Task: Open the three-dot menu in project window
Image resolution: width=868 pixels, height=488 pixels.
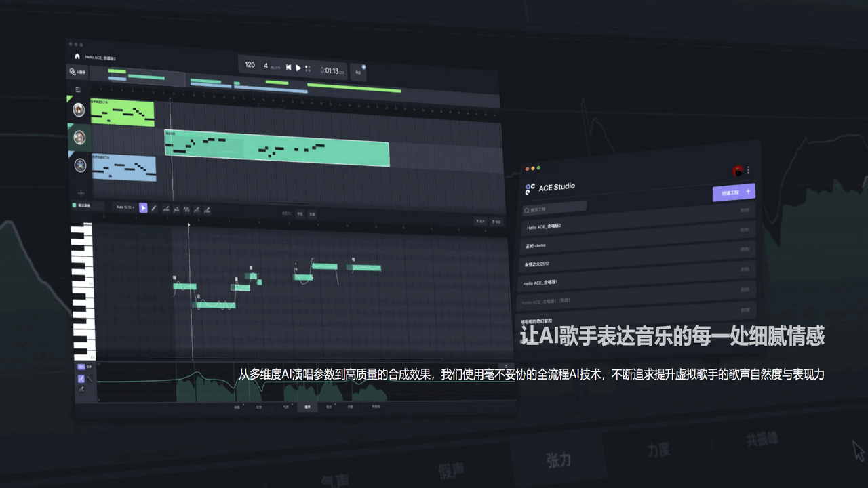Action: point(748,170)
